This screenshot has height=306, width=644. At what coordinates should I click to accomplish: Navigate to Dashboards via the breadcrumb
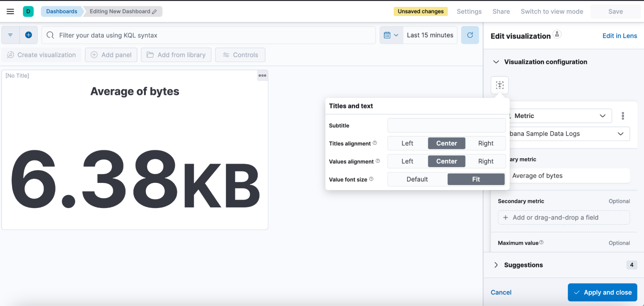62,11
